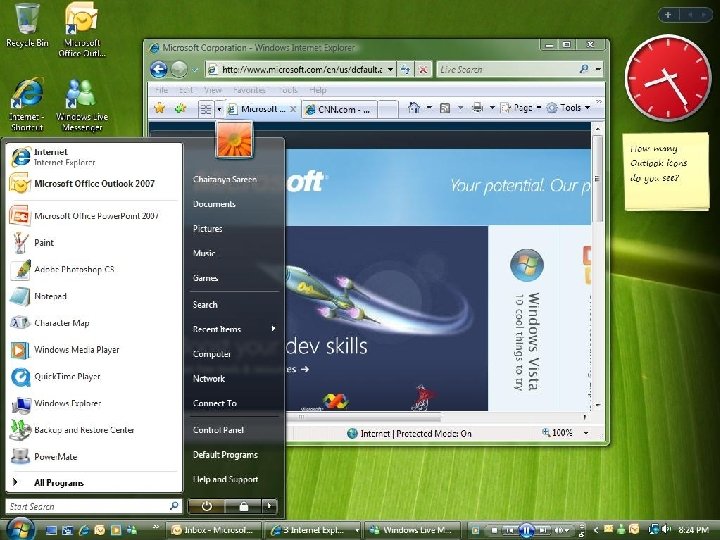The height and width of the screenshot is (540, 720).
Task: Launch Character Map from Start menu
Action: 94,323
